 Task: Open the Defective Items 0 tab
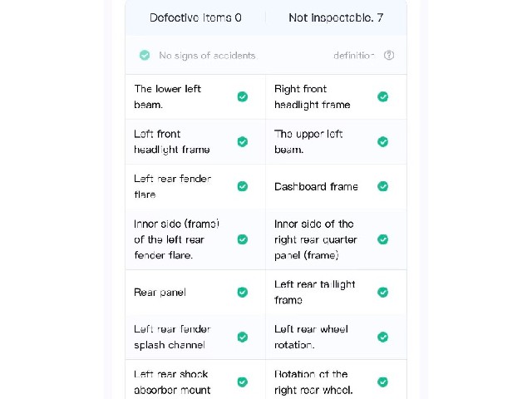[195, 17]
